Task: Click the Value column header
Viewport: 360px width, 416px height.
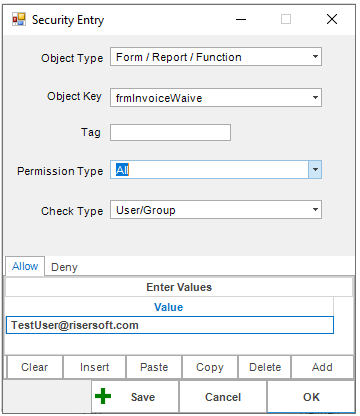Action: pyautogui.click(x=169, y=307)
